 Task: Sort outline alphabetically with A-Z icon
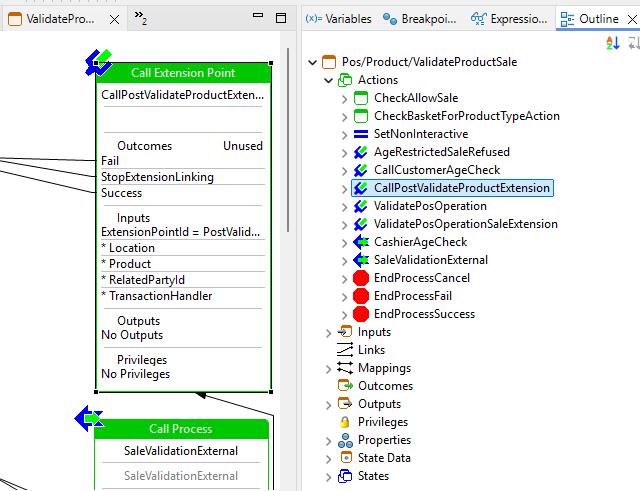[613, 43]
